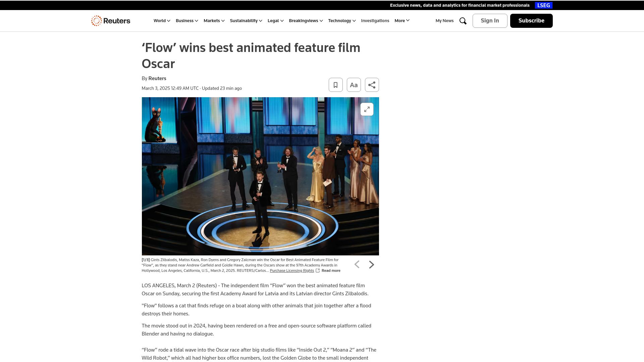This screenshot has width=644, height=362.
Task: Expand the World menu
Action: tap(162, 21)
